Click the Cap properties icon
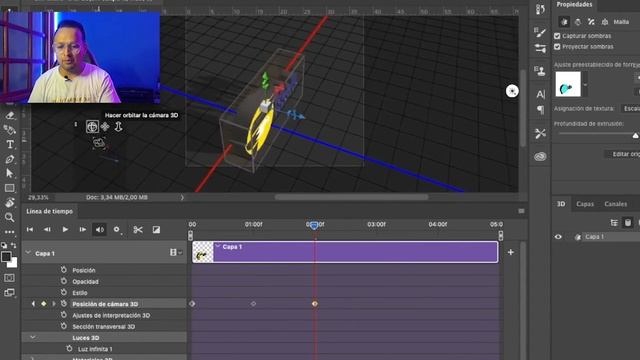This screenshot has width=640, height=360. (x=591, y=22)
